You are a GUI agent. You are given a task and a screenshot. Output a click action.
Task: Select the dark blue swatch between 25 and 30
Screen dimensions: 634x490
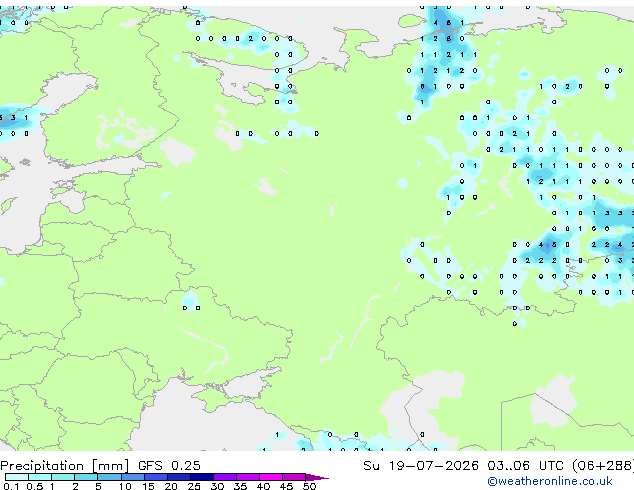coord(202,477)
